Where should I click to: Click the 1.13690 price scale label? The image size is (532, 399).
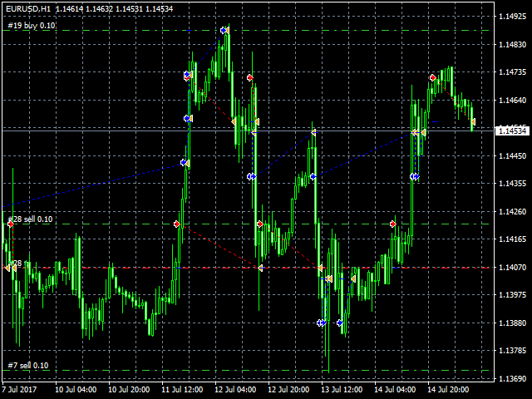coord(512,378)
